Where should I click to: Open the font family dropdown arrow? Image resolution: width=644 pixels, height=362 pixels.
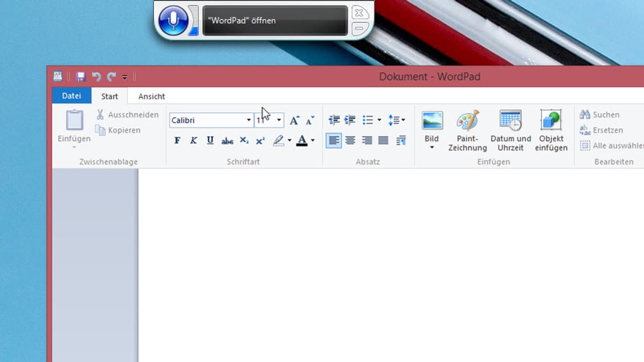[249, 120]
